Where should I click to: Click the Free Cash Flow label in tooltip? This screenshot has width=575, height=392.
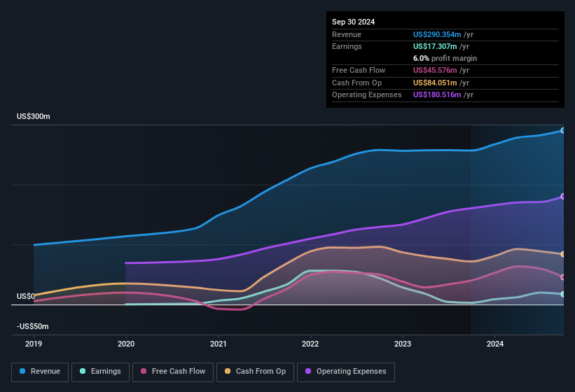tap(359, 70)
